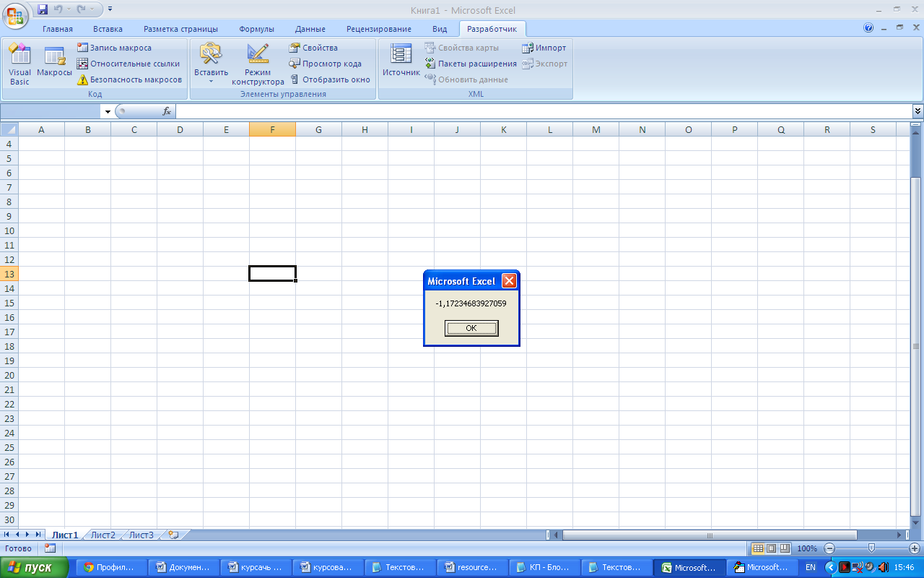Select sheet tab Лист1

point(65,535)
